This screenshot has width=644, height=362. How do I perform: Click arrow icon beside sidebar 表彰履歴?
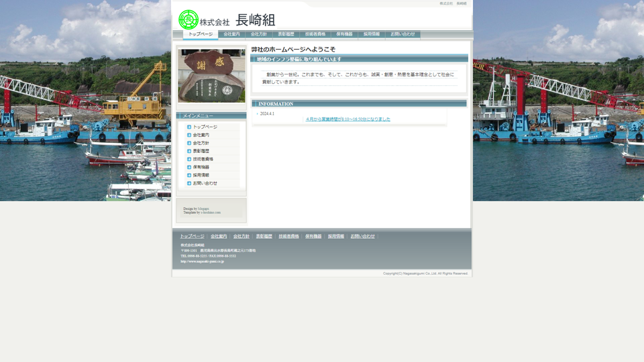click(189, 151)
